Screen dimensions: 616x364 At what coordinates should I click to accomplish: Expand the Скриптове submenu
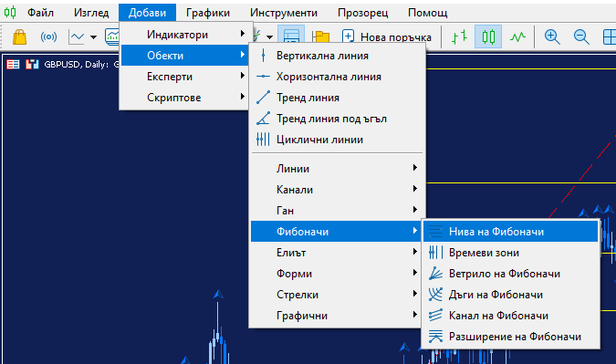click(183, 98)
